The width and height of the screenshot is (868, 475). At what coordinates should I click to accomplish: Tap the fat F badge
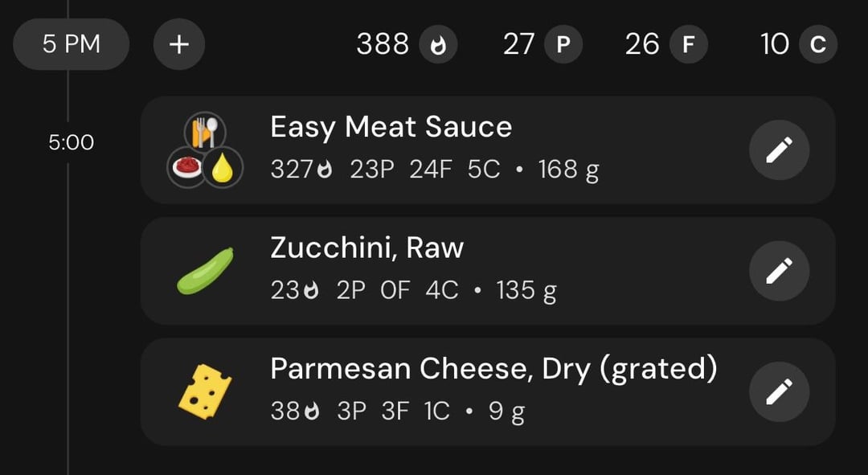click(x=688, y=44)
